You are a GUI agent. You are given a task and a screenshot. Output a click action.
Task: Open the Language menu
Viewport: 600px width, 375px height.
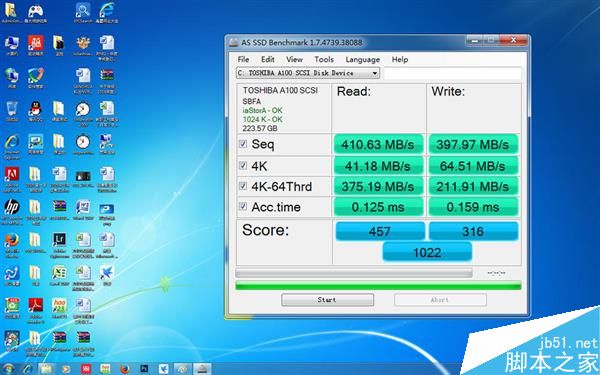362,59
